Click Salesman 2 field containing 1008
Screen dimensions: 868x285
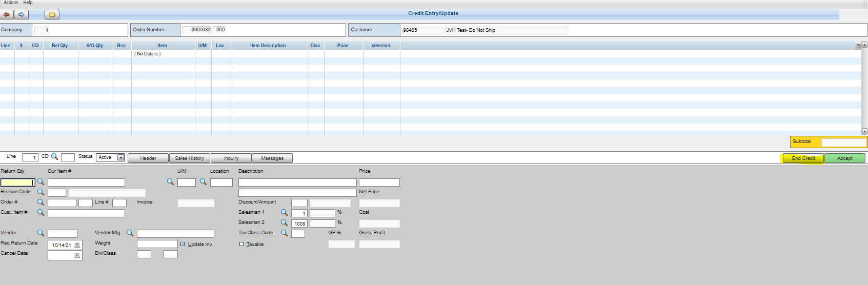point(299,223)
